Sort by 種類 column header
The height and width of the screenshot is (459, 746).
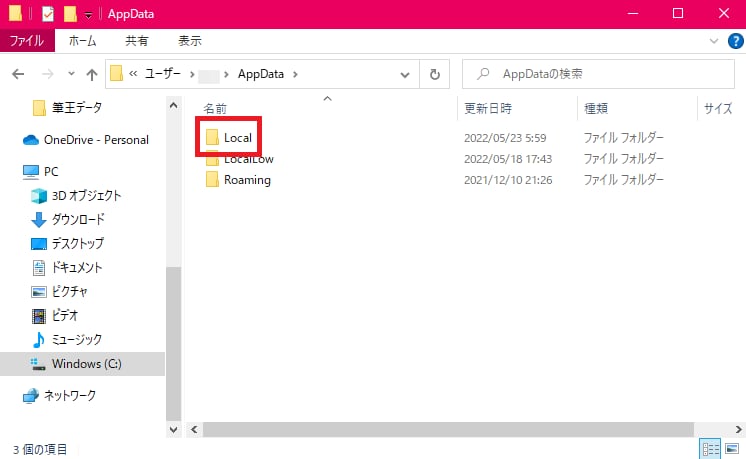pyautogui.click(x=596, y=109)
